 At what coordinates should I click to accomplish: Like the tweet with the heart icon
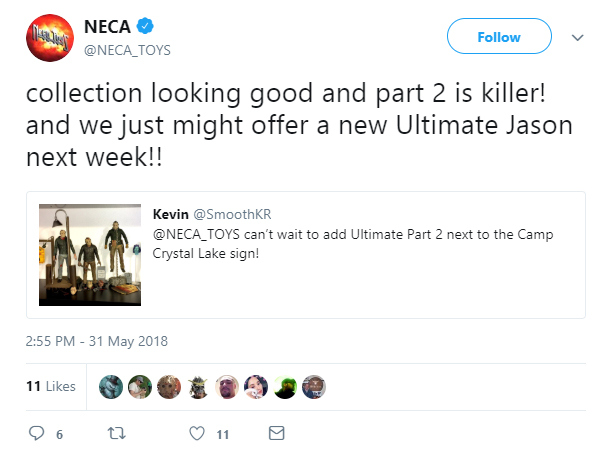197,434
